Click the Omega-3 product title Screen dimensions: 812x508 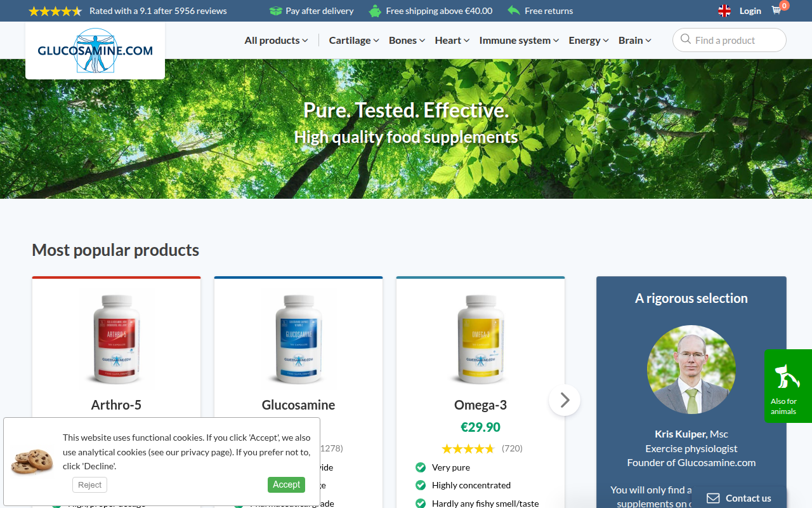click(480, 405)
